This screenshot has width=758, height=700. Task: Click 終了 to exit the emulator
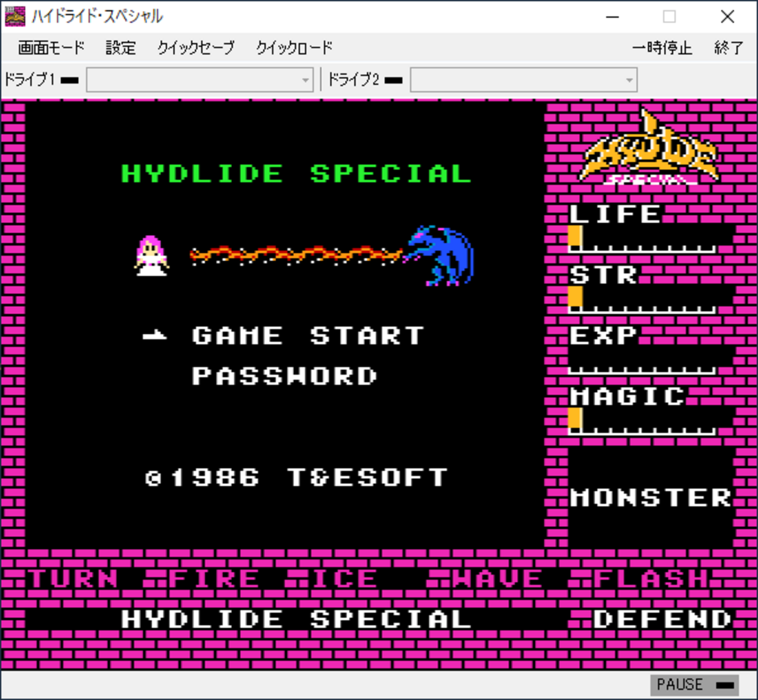pos(729,47)
